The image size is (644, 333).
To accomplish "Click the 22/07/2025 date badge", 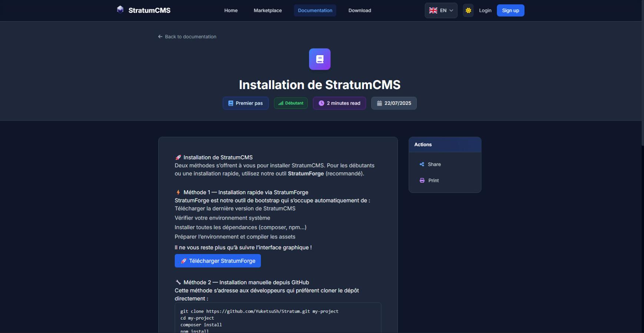I will [394, 103].
